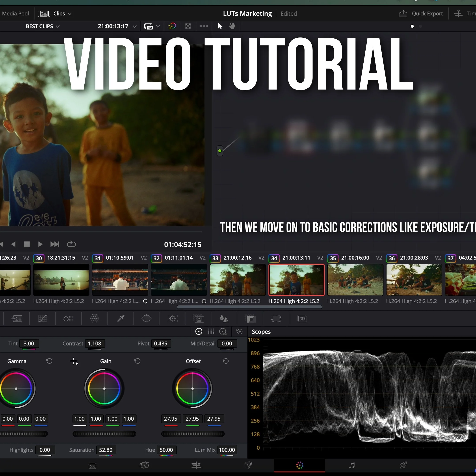Select the hand pan tool
The image size is (476, 476).
(x=232, y=26)
